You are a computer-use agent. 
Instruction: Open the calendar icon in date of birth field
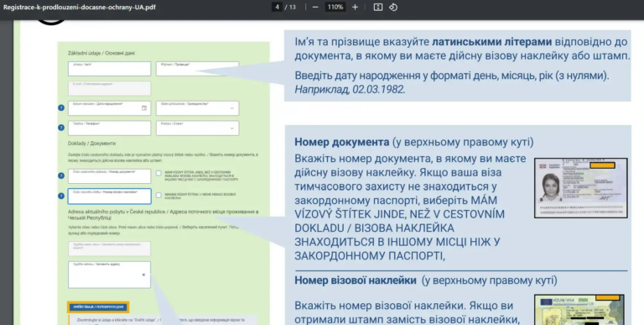tap(144, 108)
